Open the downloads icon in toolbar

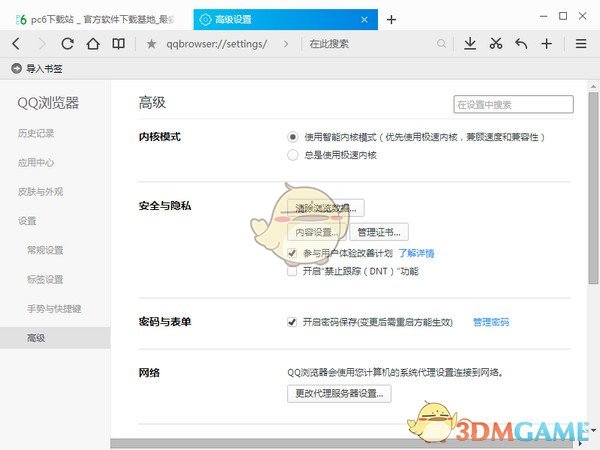tap(470, 44)
